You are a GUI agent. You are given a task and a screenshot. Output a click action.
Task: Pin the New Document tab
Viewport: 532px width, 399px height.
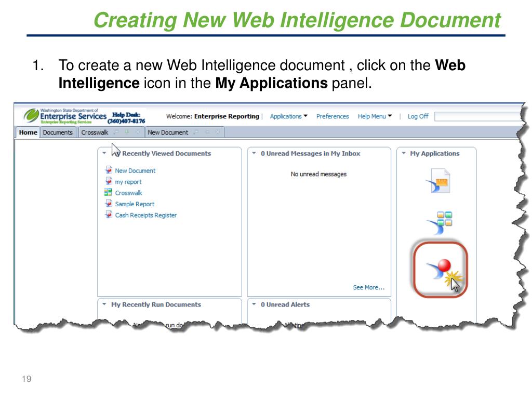point(207,132)
